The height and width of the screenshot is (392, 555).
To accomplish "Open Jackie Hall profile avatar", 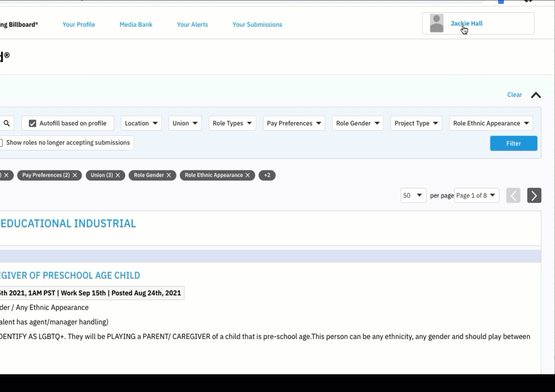I will [436, 23].
